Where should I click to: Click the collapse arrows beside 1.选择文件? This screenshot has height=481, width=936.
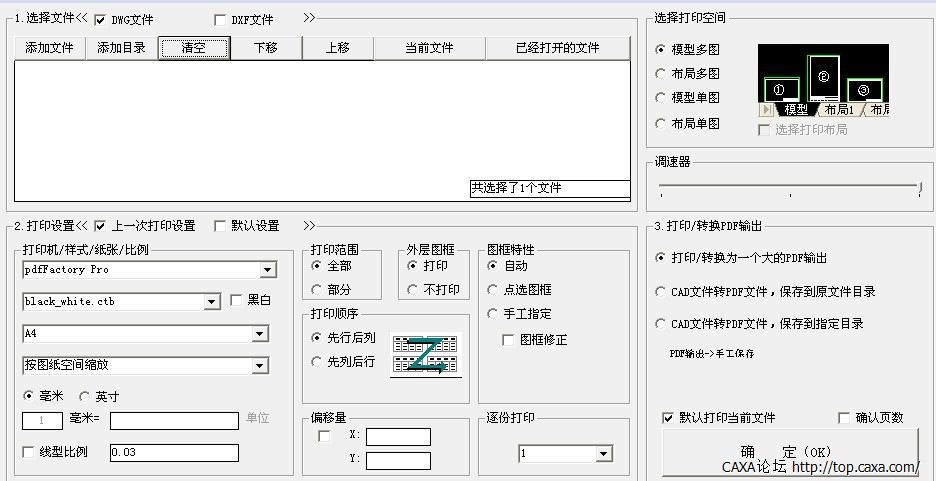coord(82,19)
